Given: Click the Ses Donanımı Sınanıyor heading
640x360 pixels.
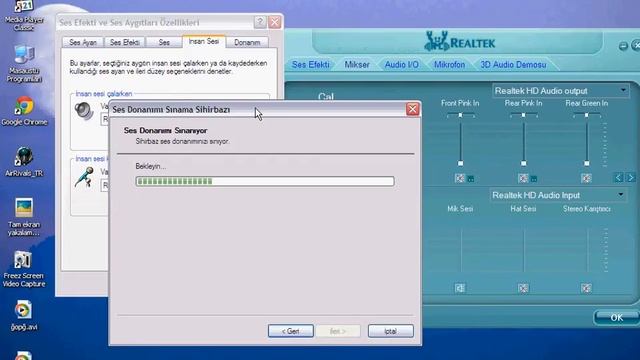Looking at the screenshot, I should tap(165, 131).
